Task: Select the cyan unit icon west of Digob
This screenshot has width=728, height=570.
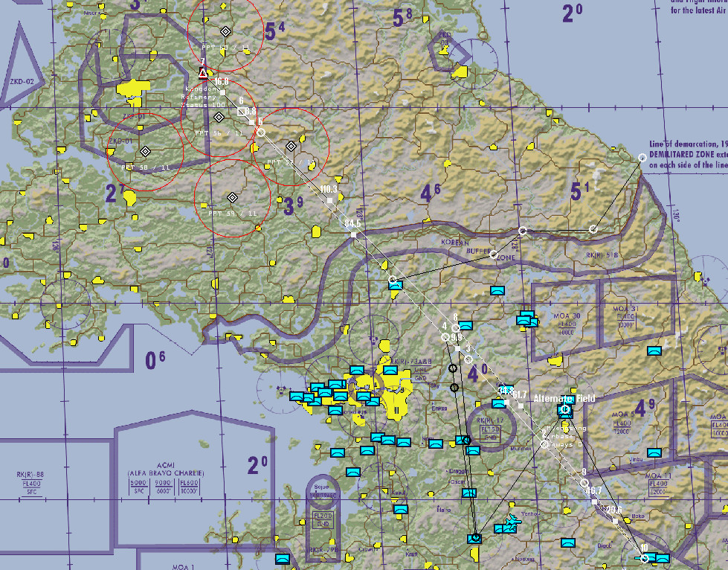Action: 568,542
